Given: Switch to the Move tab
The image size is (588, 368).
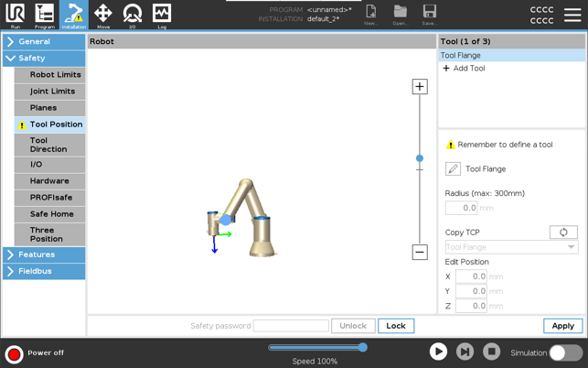Looking at the screenshot, I should coord(102,14).
